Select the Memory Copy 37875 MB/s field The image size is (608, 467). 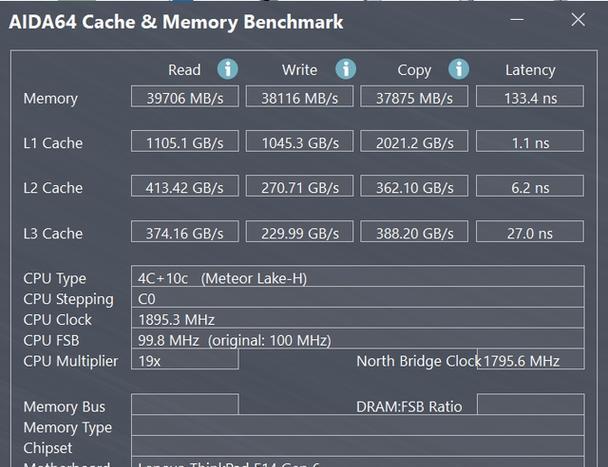pyautogui.click(x=414, y=96)
